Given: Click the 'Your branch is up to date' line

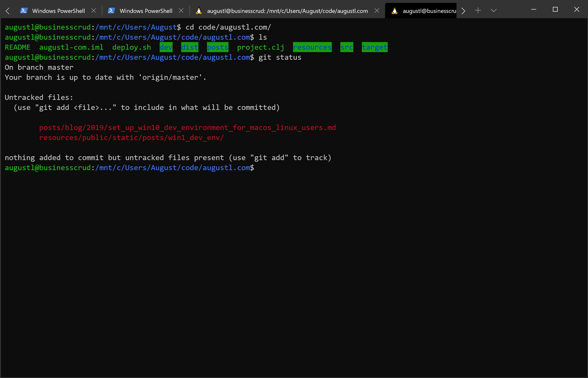Looking at the screenshot, I should (x=106, y=78).
